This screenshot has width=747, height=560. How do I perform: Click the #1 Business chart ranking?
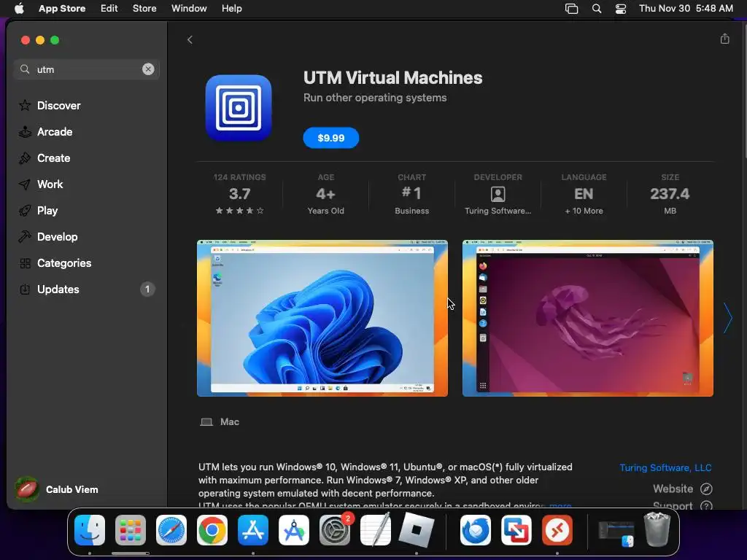click(411, 194)
